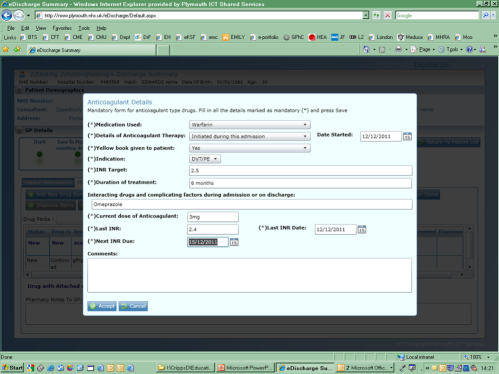Click the Home icon in command bar
499x374 pixels.
click(366, 49)
